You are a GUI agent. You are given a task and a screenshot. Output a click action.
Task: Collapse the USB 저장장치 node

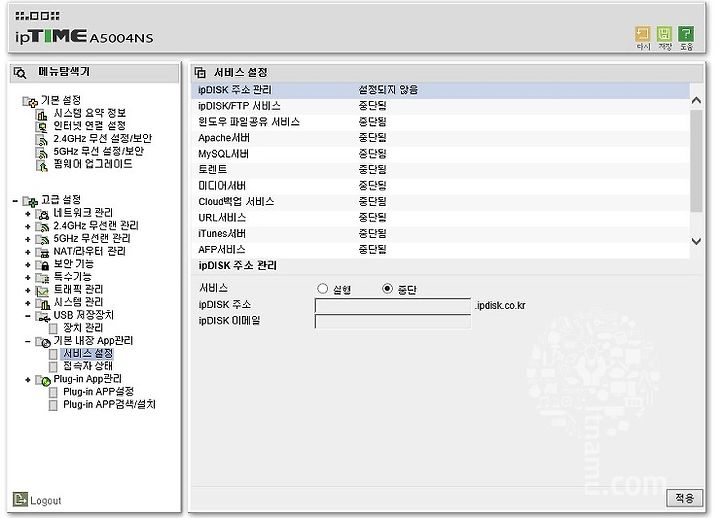[28, 316]
